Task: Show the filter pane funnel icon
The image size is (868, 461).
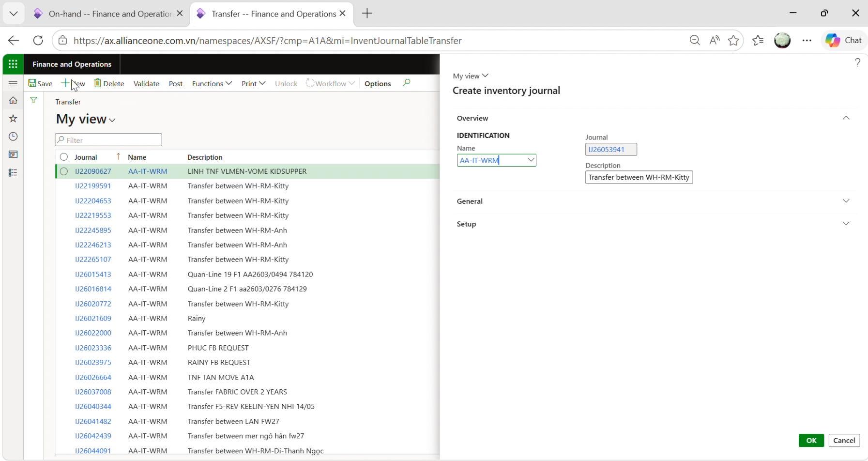Action: pos(33,100)
